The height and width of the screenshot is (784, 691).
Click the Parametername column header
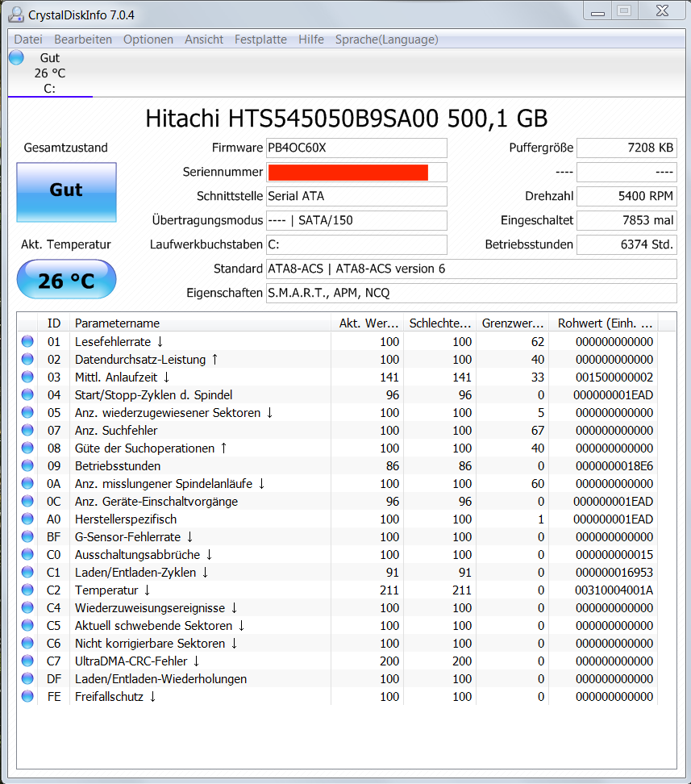(200, 323)
